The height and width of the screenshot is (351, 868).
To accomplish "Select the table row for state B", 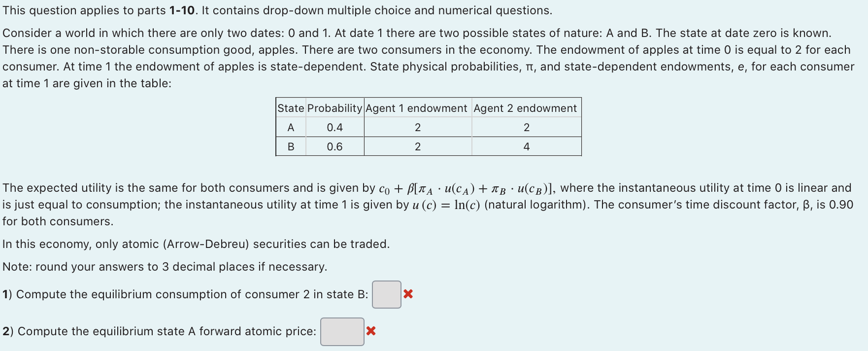I will click(x=429, y=146).
